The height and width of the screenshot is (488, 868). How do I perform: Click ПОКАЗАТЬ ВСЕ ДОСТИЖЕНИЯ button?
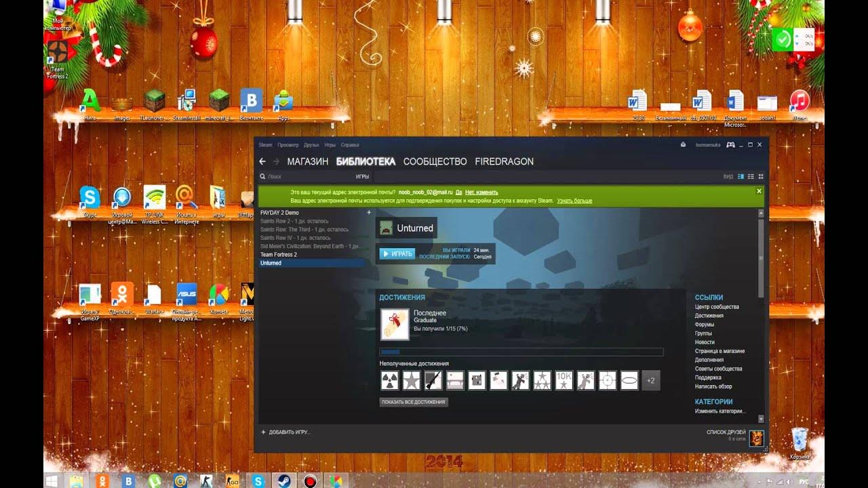[414, 402]
